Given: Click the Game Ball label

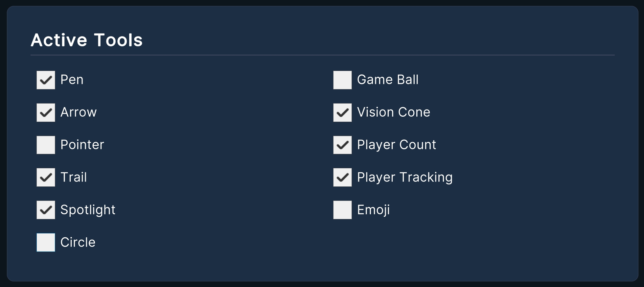Looking at the screenshot, I should coord(388,80).
